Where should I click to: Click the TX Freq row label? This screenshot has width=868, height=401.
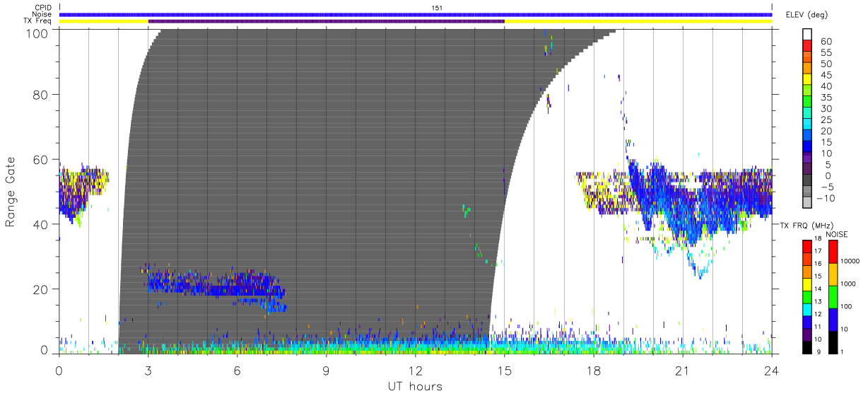click(x=37, y=21)
